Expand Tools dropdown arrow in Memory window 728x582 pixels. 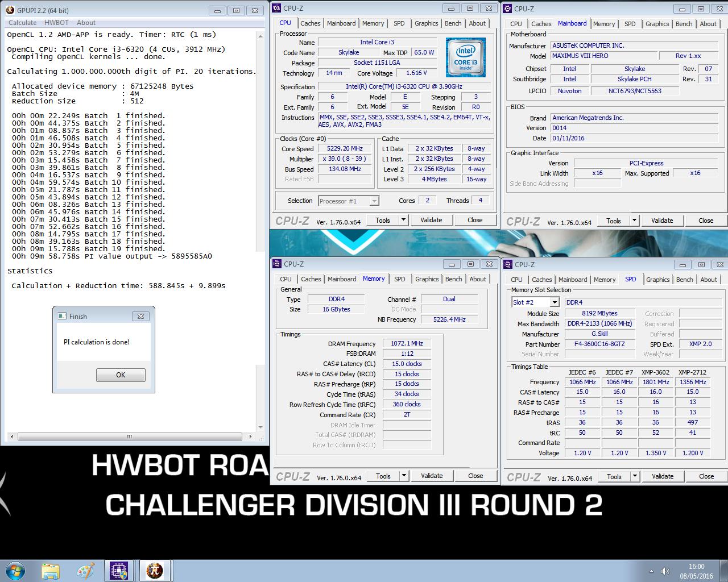click(404, 476)
